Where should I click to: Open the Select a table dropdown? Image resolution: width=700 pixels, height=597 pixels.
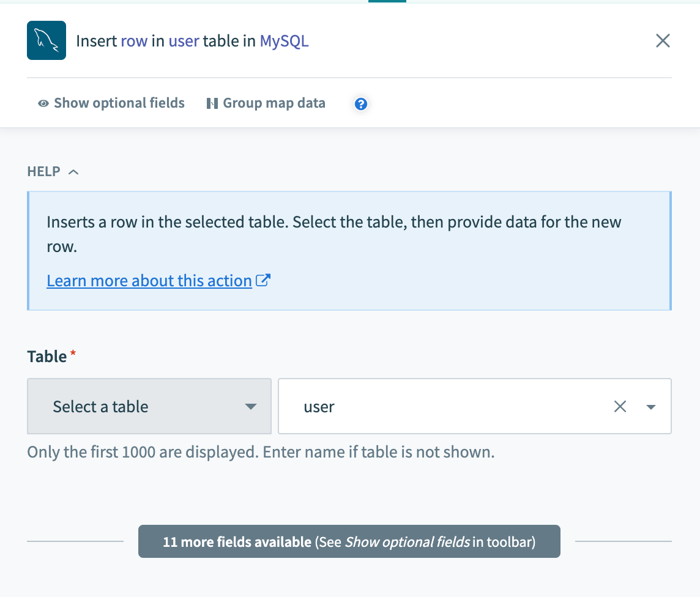pyautogui.click(x=149, y=407)
